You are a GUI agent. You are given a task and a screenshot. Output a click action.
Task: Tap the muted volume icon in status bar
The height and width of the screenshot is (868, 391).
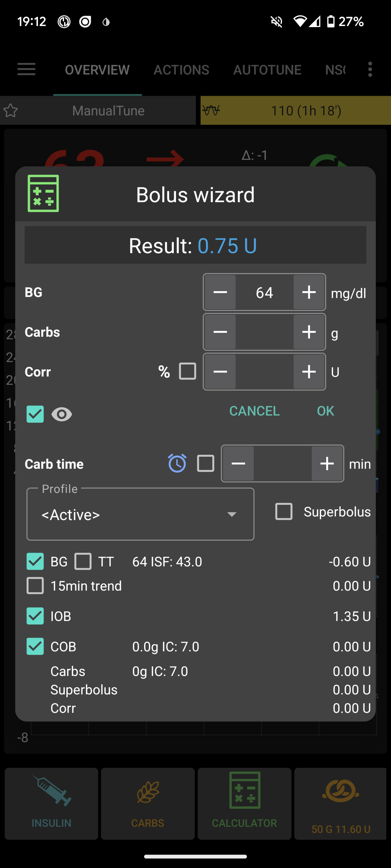pos(276,22)
